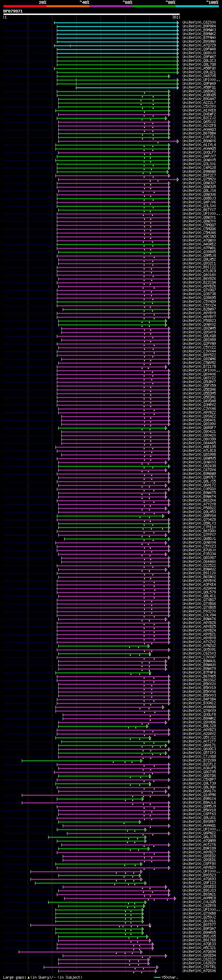Screen dimensions: 222x980
Task: Open hit UniRef100_B9RGI4
Action: (x=199, y=799)
